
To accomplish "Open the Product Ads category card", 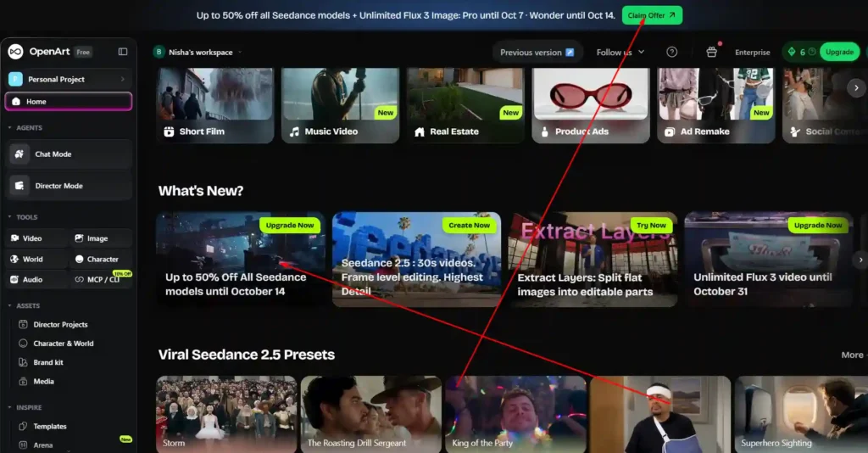I will tap(591, 105).
